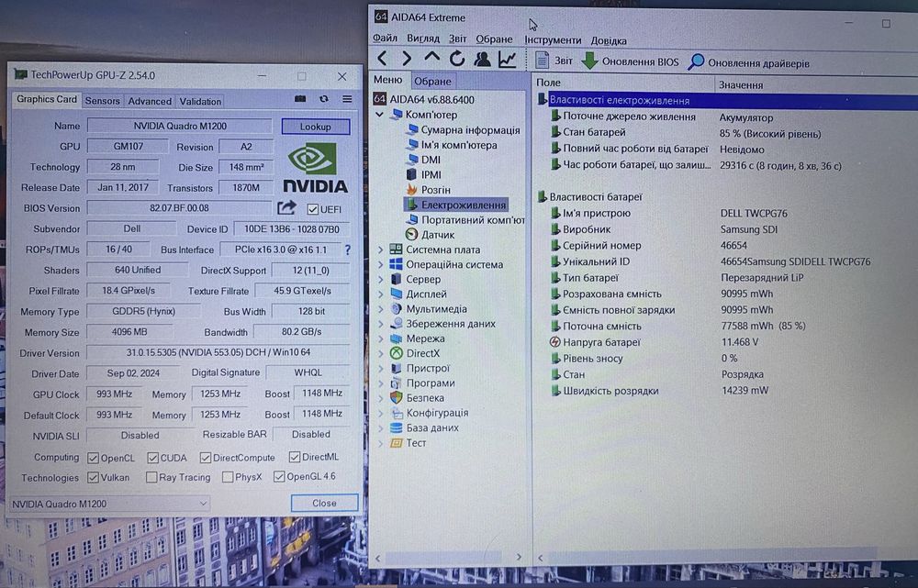Click the GPU Name field NVIDIA Quadro M1200
This screenshot has height=588, width=918.
pos(180,126)
